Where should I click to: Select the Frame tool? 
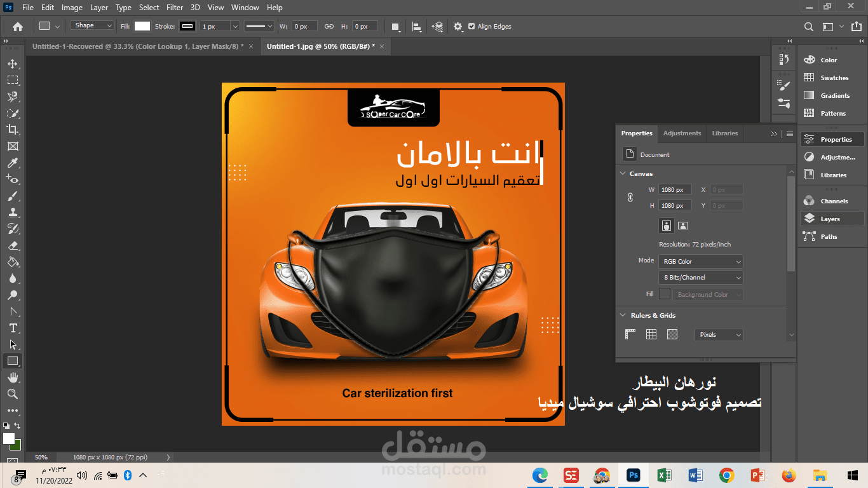click(12, 146)
